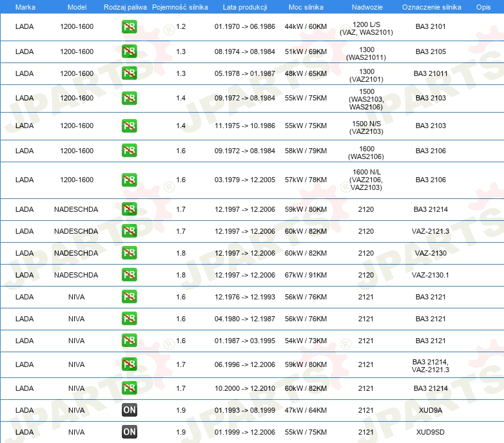504x443 pixels.
Task: Click the Lata produkcji column header
Action: point(244,6)
